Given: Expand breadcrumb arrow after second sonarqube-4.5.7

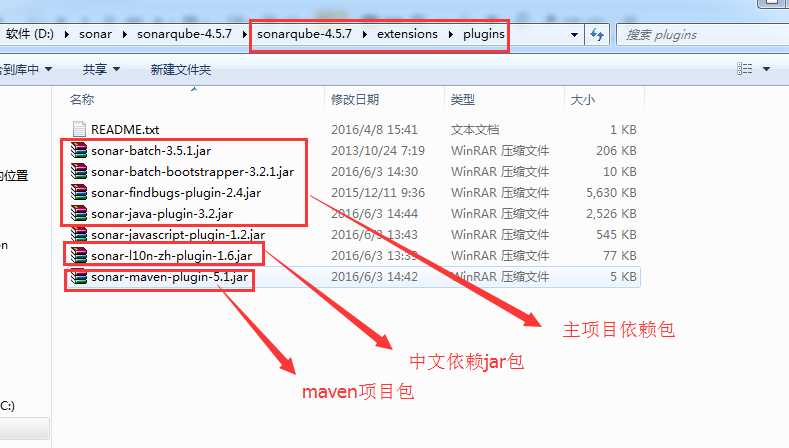Looking at the screenshot, I should point(364,34).
